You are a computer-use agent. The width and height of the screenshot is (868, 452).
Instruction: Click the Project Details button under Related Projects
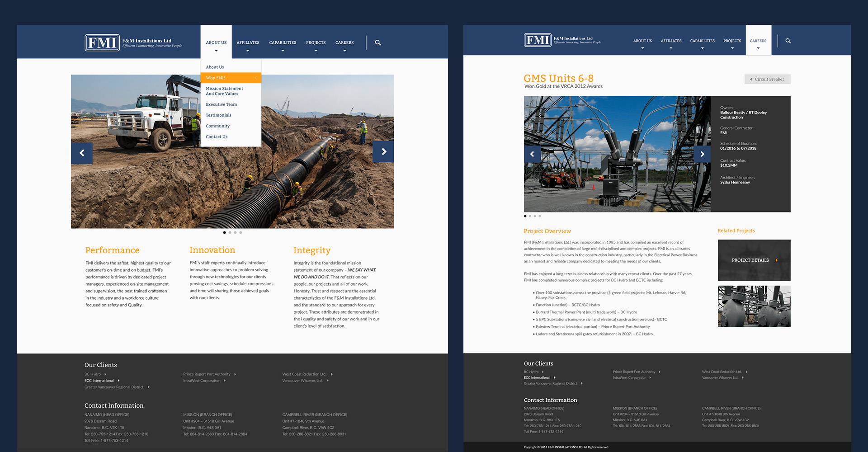click(754, 260)
